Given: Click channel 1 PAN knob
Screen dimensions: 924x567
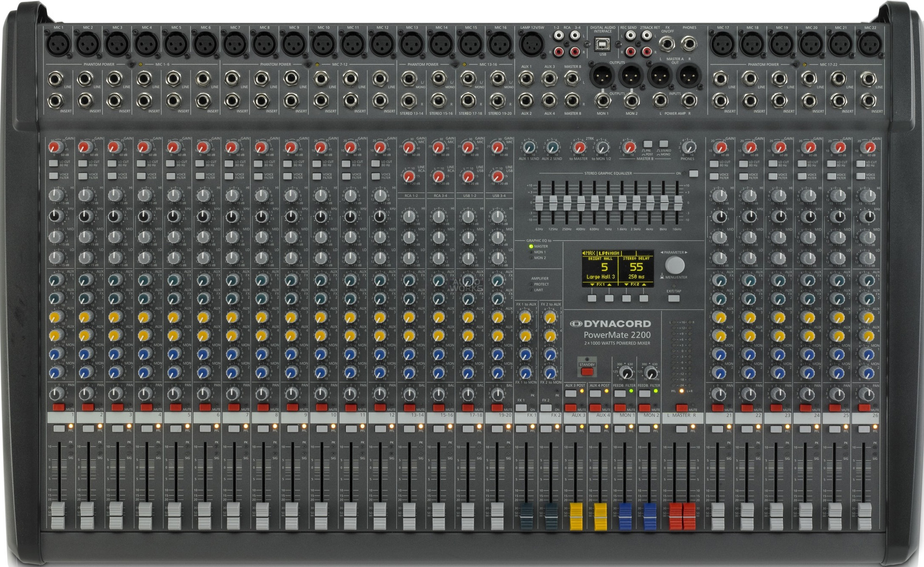Looking at the screenshot, I should [x=56, y=393].
